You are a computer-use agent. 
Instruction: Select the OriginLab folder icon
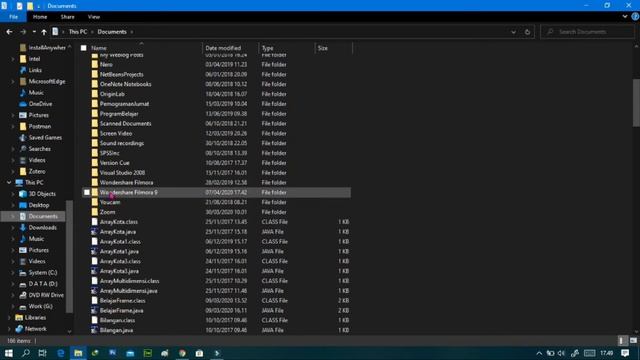(x=95, y=94)
